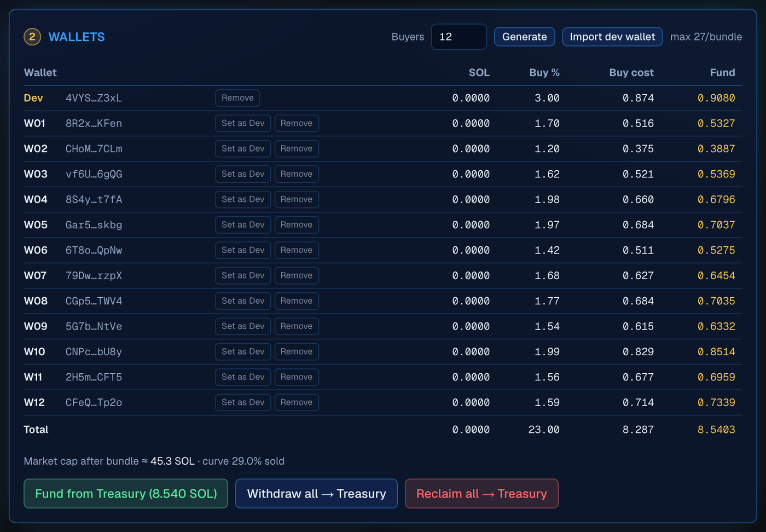The width and height of the screenshot is (766, 532).
Task: Click total buy cost 8.287
Action: pyautogui.click(x=638, y=430)
